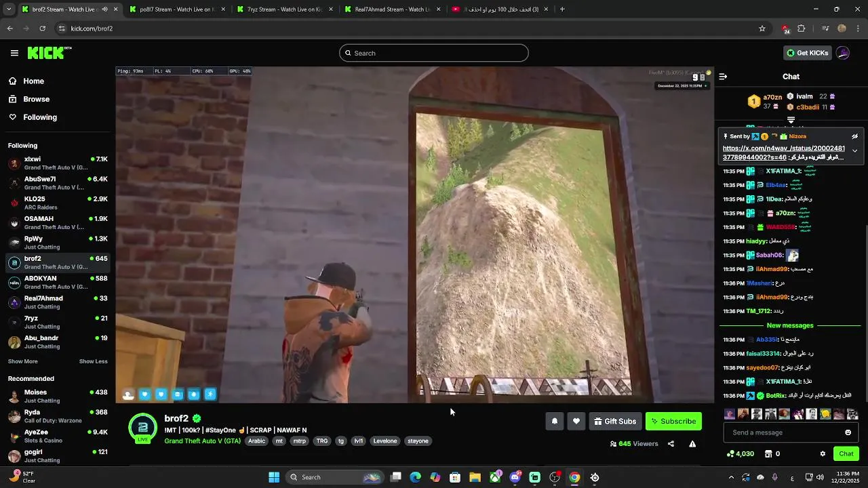868x488 pixels.
Task: Open the Kick hamburger sidebar menu
Action: coord(14,53)
